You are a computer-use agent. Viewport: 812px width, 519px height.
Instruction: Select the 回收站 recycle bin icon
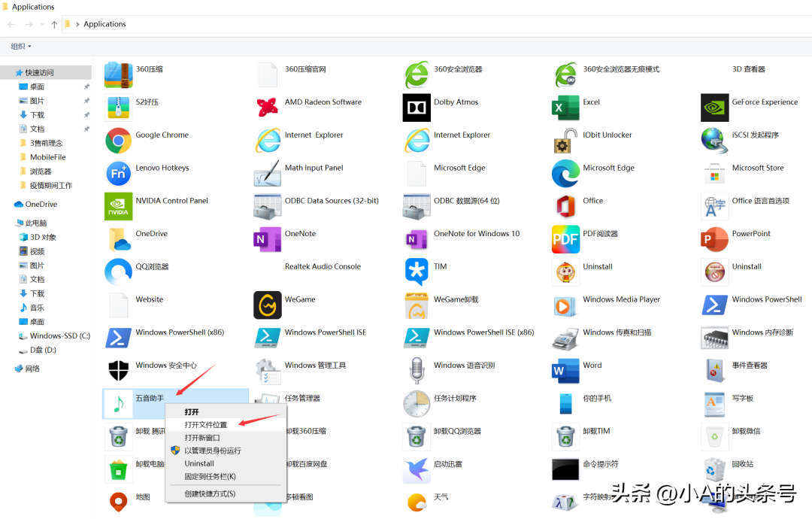pos(715,470)
